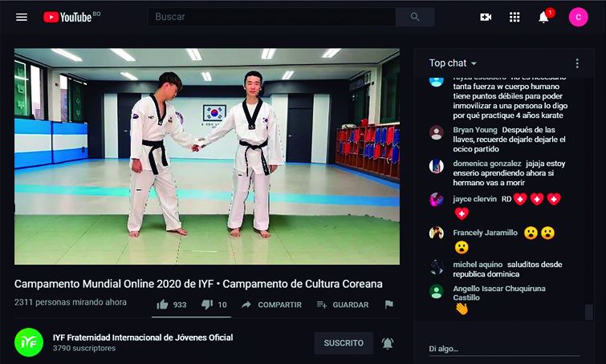Click the Di algo chat input
This screenshot has height=364, width=606.
(x=504, y=349)
